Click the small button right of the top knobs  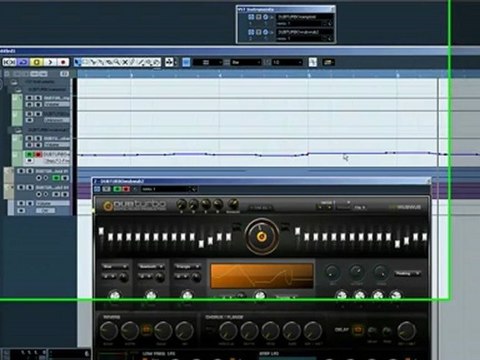coord(261,208)
